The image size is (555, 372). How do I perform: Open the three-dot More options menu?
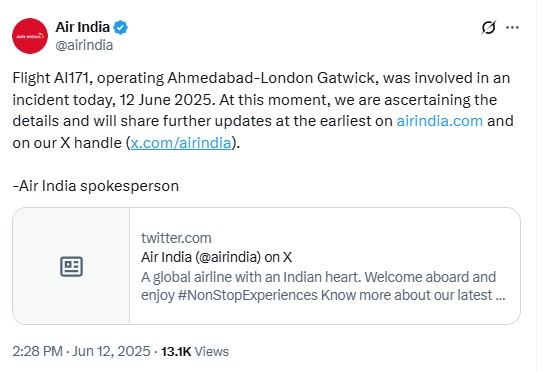pyautogui.click(x=512, y=27)
